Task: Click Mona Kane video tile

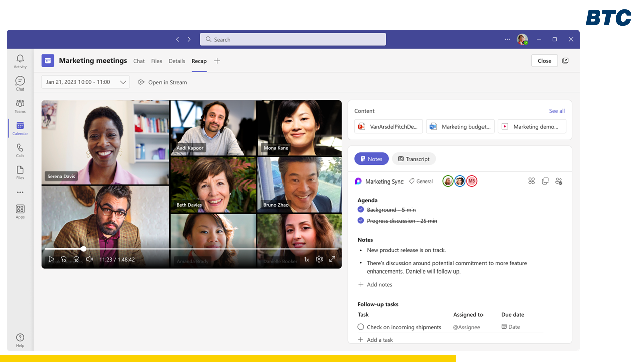Action: pos(299,128)
